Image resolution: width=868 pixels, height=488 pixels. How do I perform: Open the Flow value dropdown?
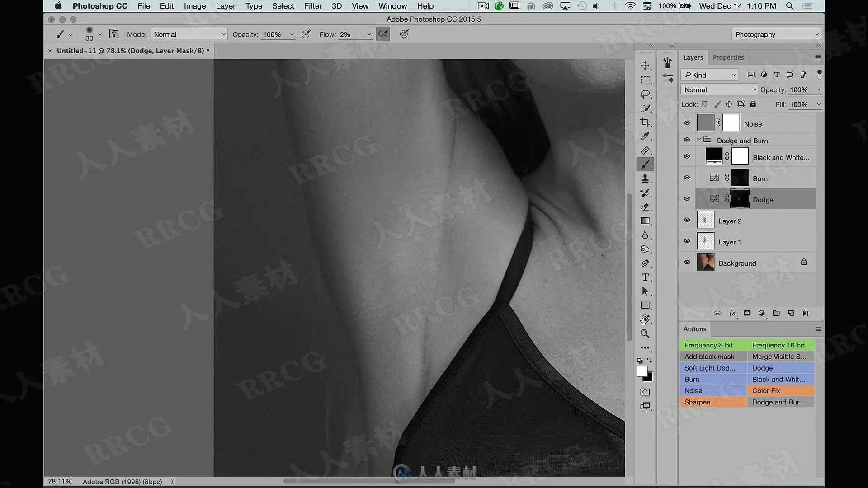pyautogui.click(x=369, y=34)
